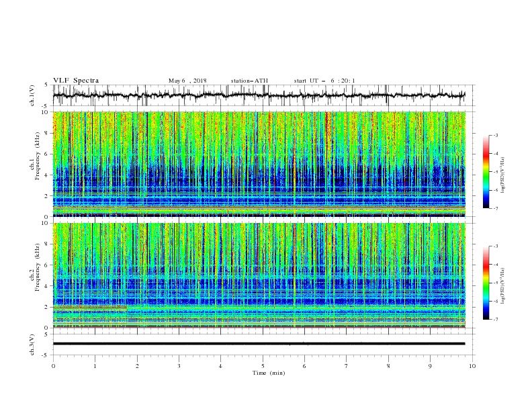The height and width of the screenshot is (411, 532).
Task: Select the "May 6, 2018" date text
Action: pos(187,81)
